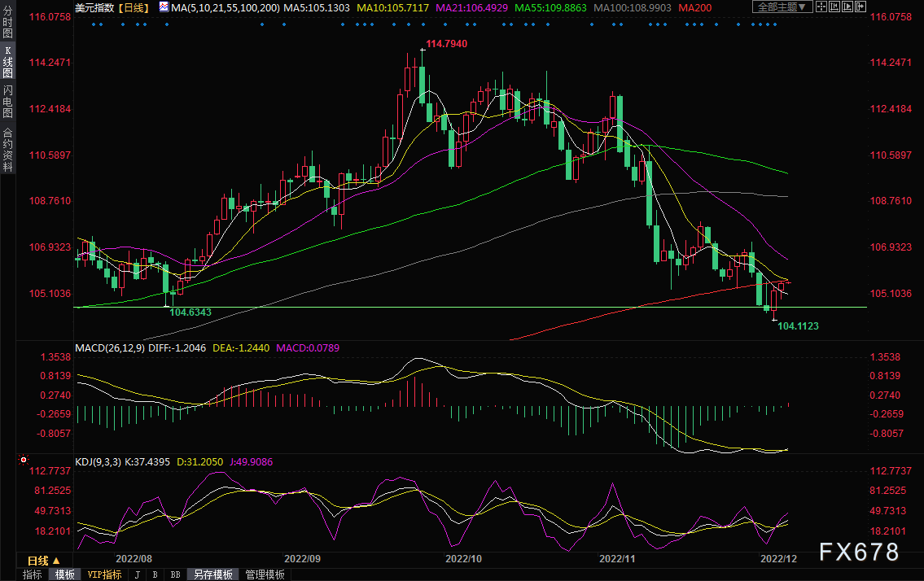
Task: Click the jump-to-start chart icon
Action: tap(834, 7)
